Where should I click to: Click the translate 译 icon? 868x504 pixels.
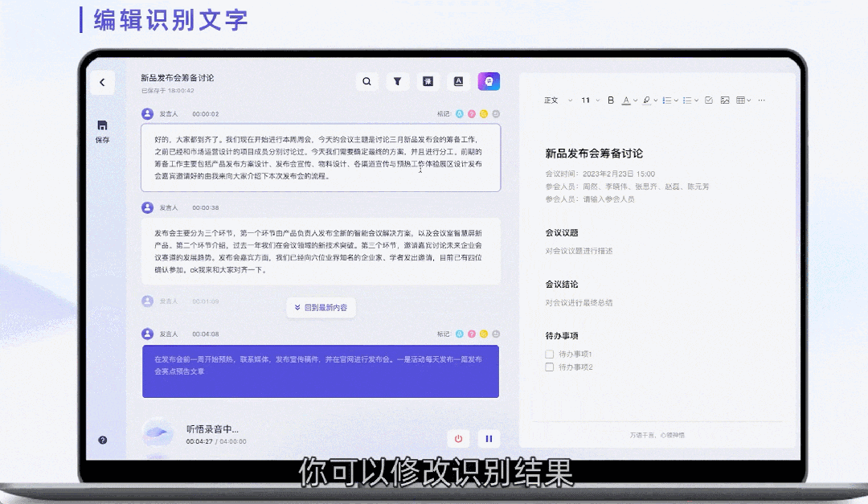tap(428, 81)
